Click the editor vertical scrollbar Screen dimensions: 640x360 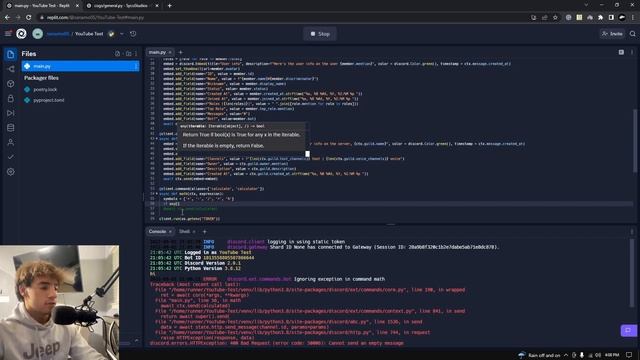[x=635, y=141]
